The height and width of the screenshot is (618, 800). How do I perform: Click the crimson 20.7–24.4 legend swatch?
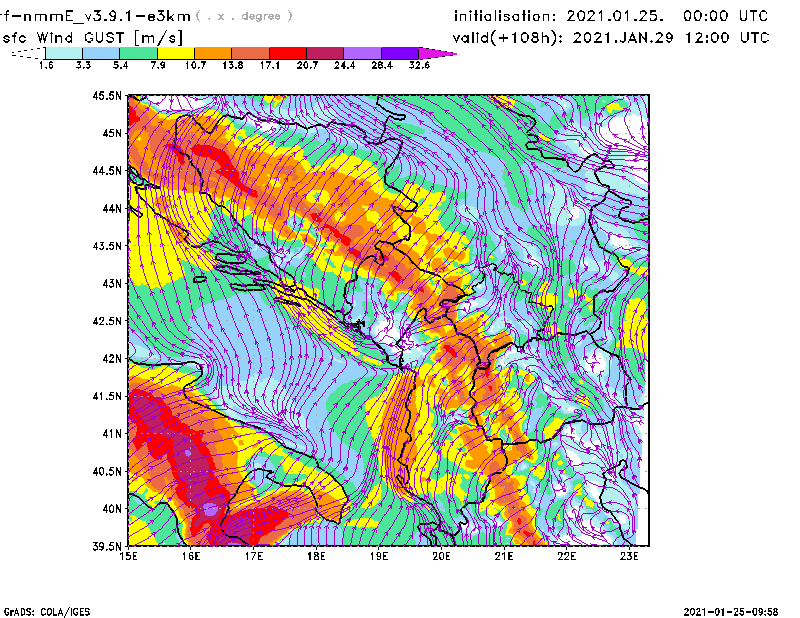tap(326, 53)
